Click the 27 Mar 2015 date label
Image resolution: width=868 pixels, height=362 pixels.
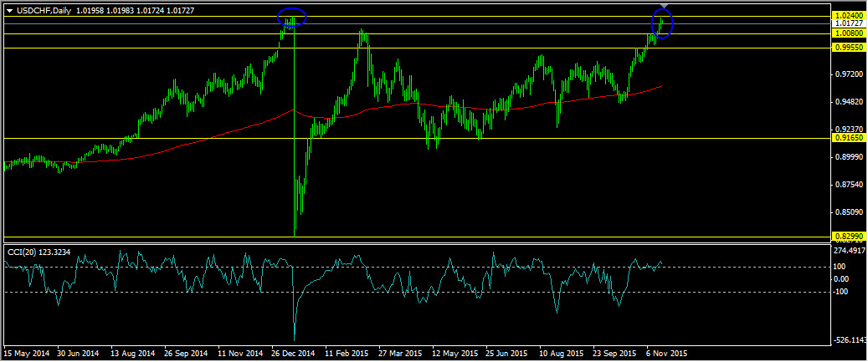click(401, 352)
